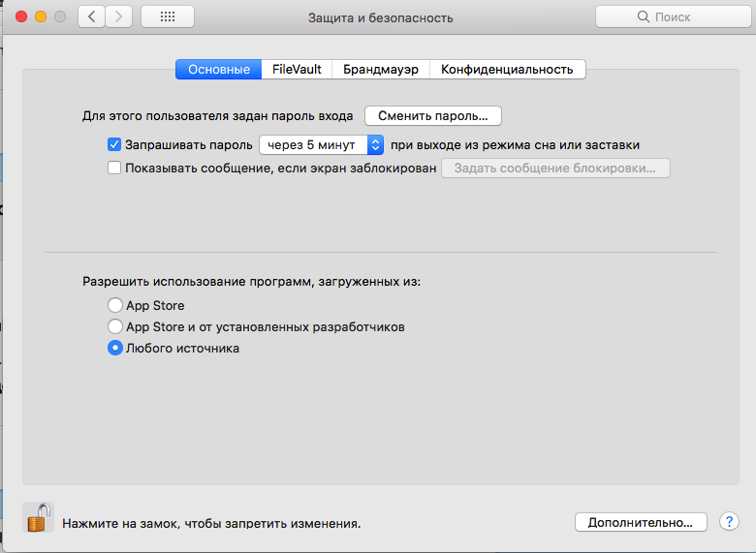Open the Брандмауэр tab
The height and width of the screenshot is (553, 756).
380,70
